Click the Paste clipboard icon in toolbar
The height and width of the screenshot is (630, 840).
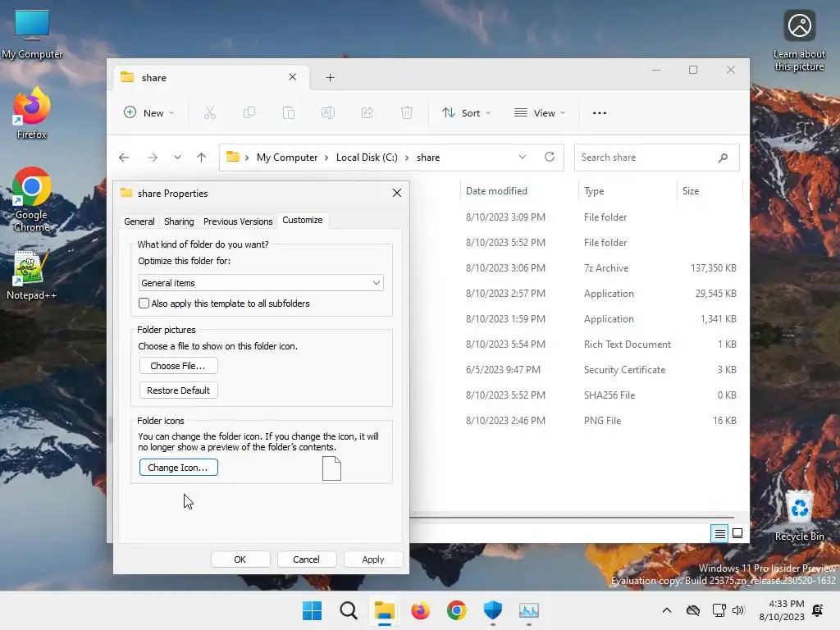289,113
